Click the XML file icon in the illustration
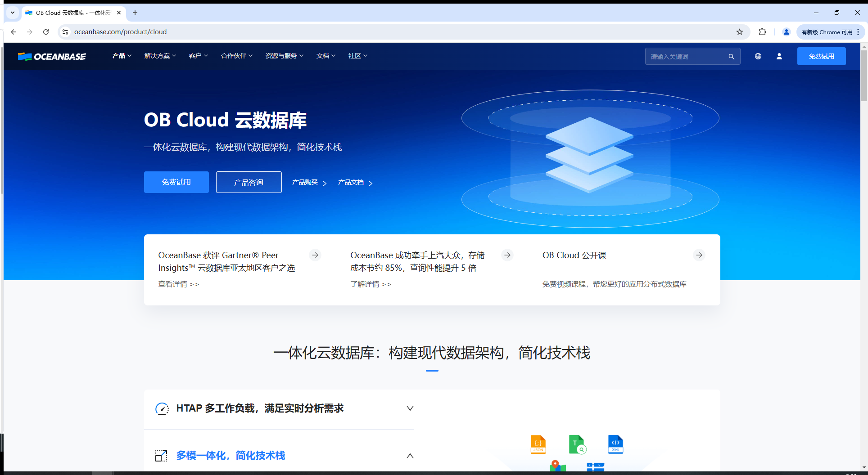This screenshot has width=868, height=475. coord(615,444)
